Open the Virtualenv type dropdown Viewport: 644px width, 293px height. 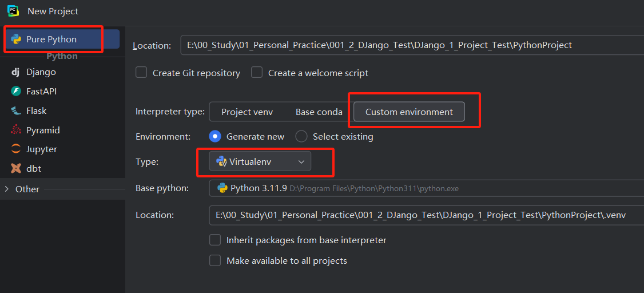click(260, 161)
